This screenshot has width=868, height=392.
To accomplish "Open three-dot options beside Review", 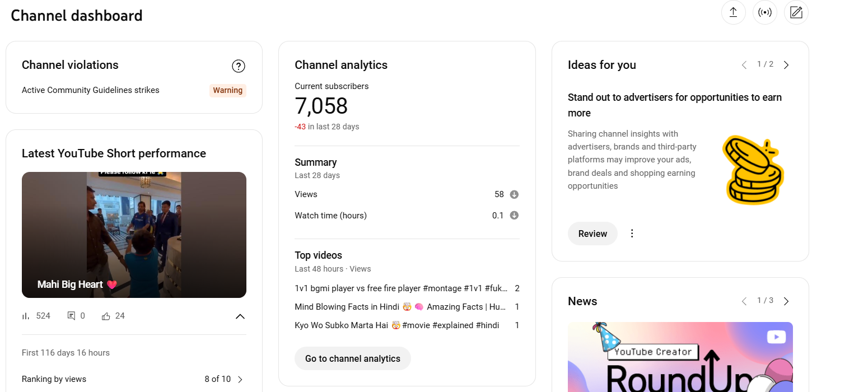I will 632,234.
